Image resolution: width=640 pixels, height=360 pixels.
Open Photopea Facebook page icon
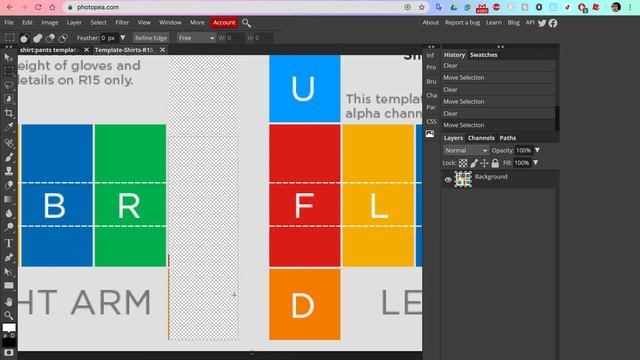(x=553, y=23)
